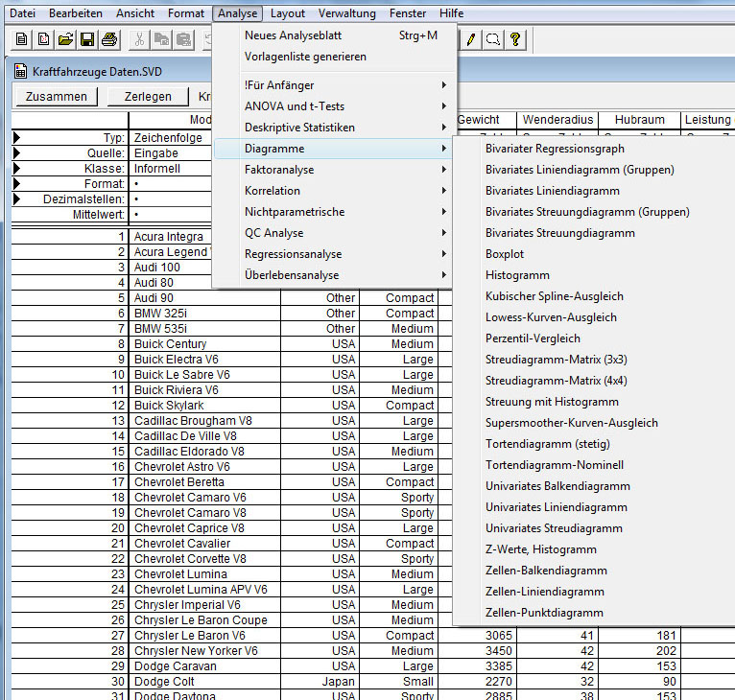The width and height of the screenshot is (735, 700).
Task: Select Perzentil-Vergleich entry
Action: click(x=593, y=338)
